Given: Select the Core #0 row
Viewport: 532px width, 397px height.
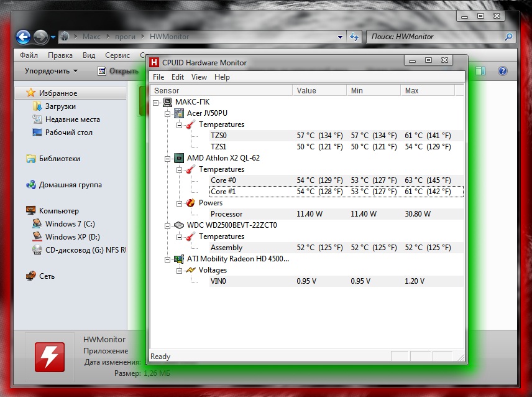Looking at the screenshot, I should tap(337, 180).
